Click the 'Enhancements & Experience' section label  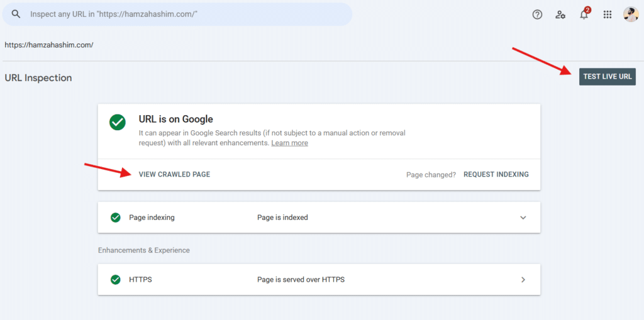pyautogui.click(x=144, y=250)
